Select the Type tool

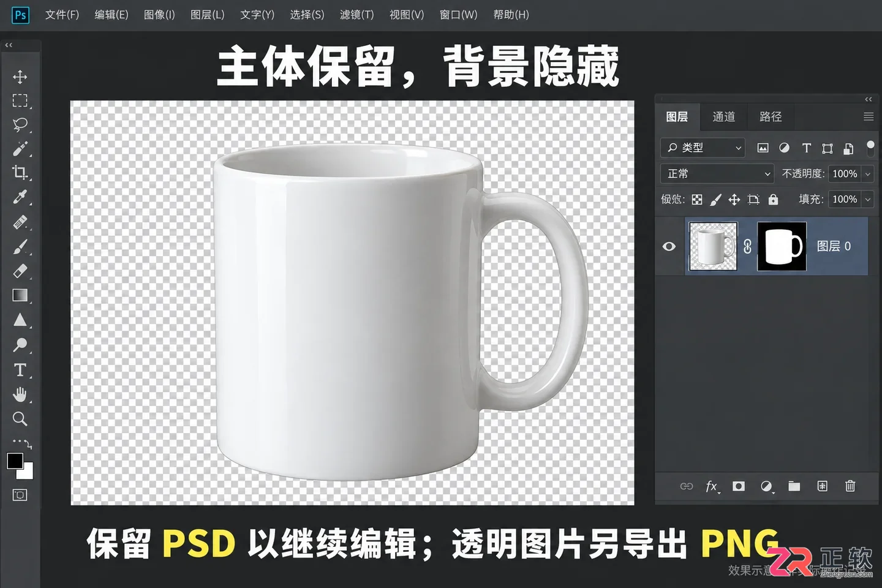pos(20,370)
